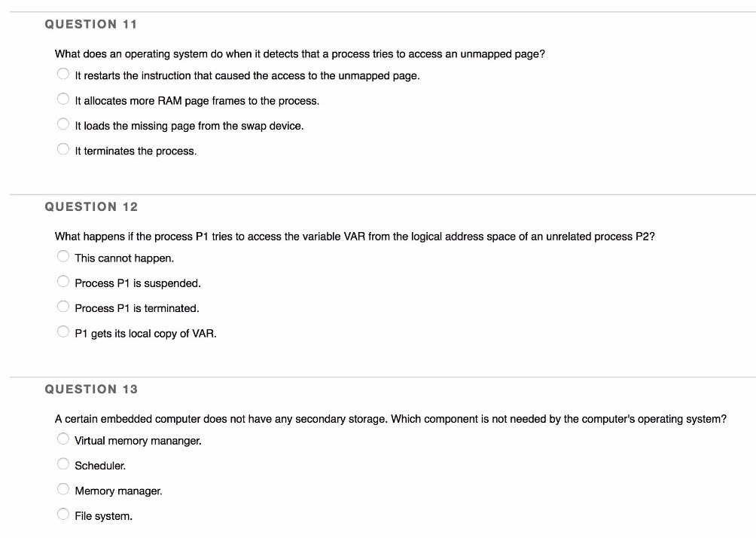Select "It restarts the instruction" option
The image size is (756, 538).
click(x=63, y=73)
